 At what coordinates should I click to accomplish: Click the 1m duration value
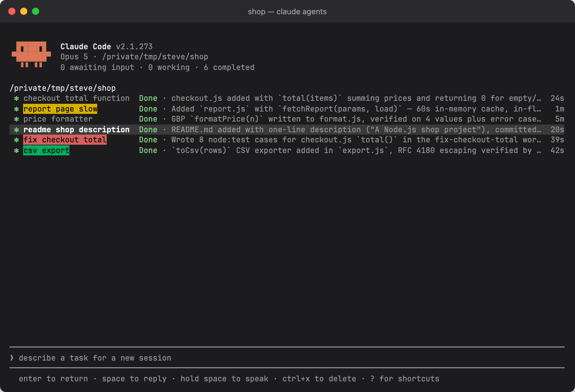(x=560, y=109)
